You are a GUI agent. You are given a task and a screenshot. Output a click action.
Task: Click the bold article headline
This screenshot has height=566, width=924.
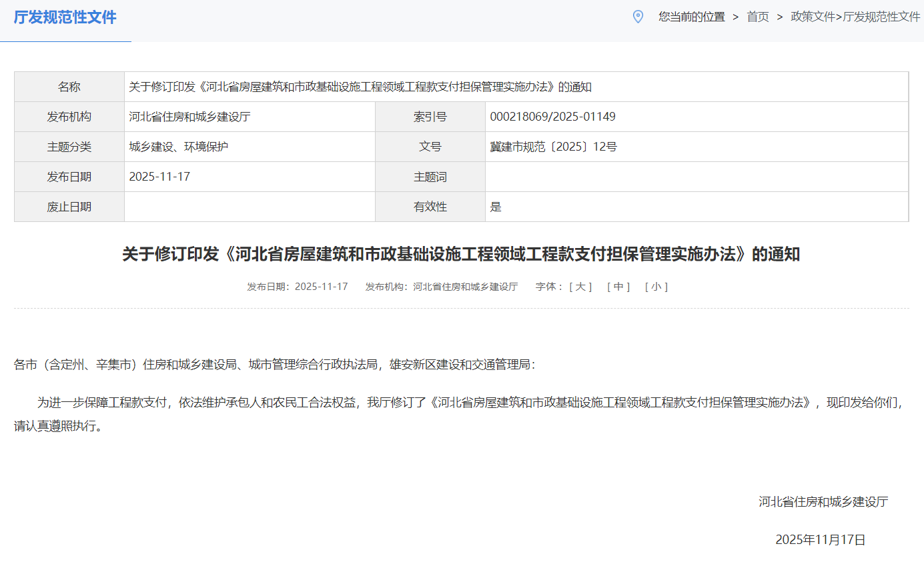[x=461, y=255]
